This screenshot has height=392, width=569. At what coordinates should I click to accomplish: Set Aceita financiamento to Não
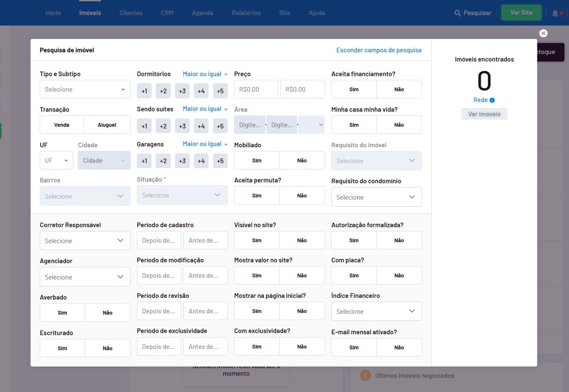(x=399, y=89)
